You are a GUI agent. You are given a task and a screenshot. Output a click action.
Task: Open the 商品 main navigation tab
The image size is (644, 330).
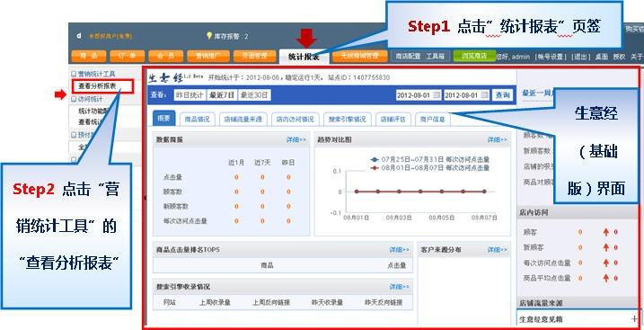[x=89, y=57]
